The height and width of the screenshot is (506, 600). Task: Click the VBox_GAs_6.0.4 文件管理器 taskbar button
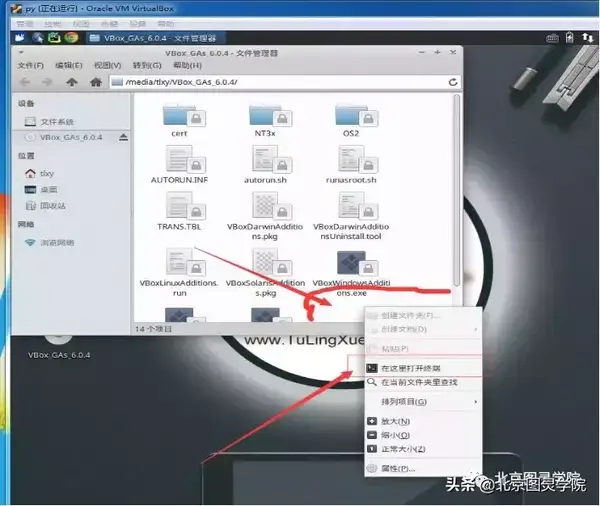[x=155, y=38]
